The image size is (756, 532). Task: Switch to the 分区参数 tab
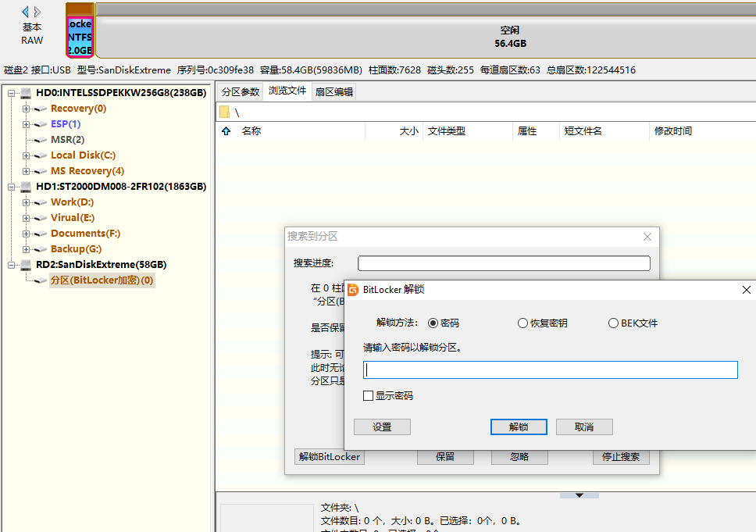241,91
